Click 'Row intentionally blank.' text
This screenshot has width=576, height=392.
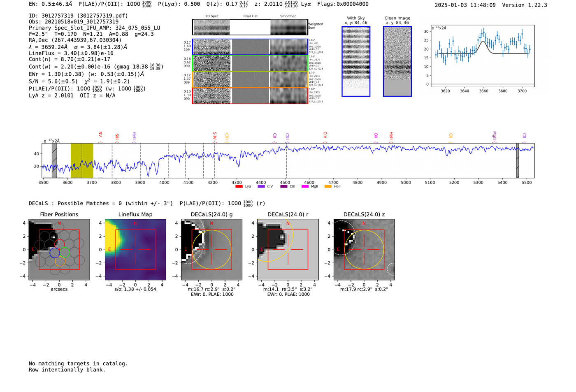(x=67, y=370)
